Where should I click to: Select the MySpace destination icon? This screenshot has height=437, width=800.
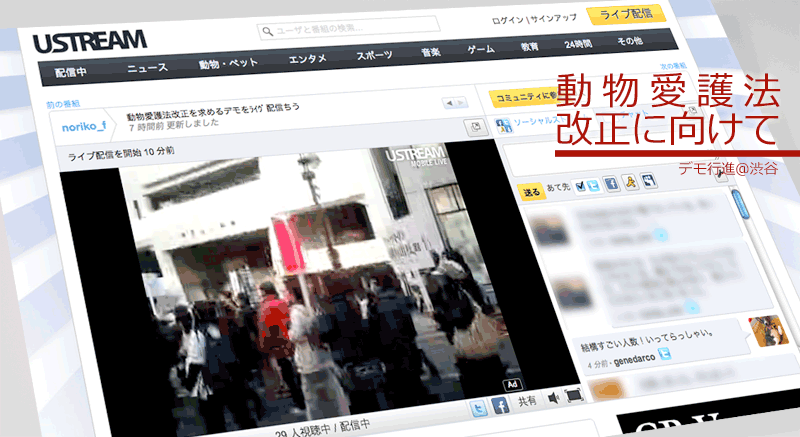click(x=649, y=179)
